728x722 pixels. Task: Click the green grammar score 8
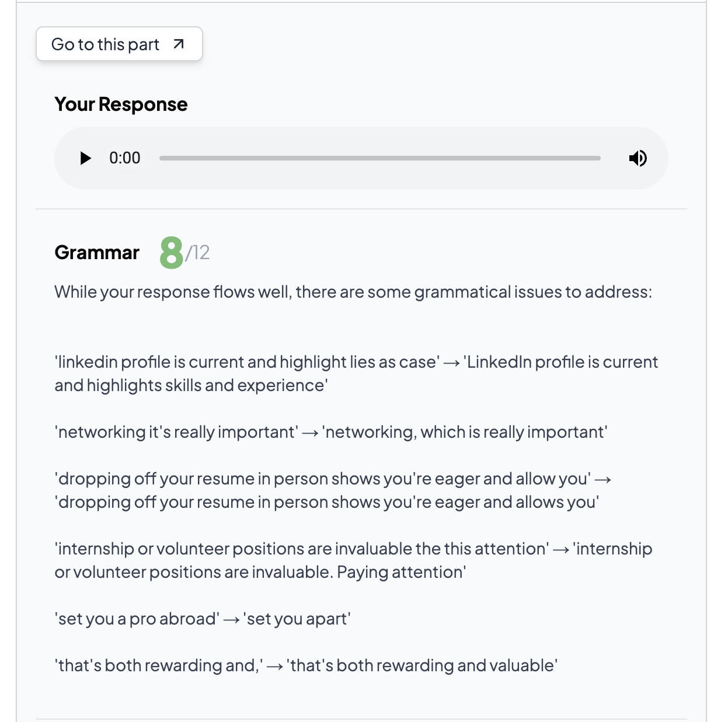(171, 253)
